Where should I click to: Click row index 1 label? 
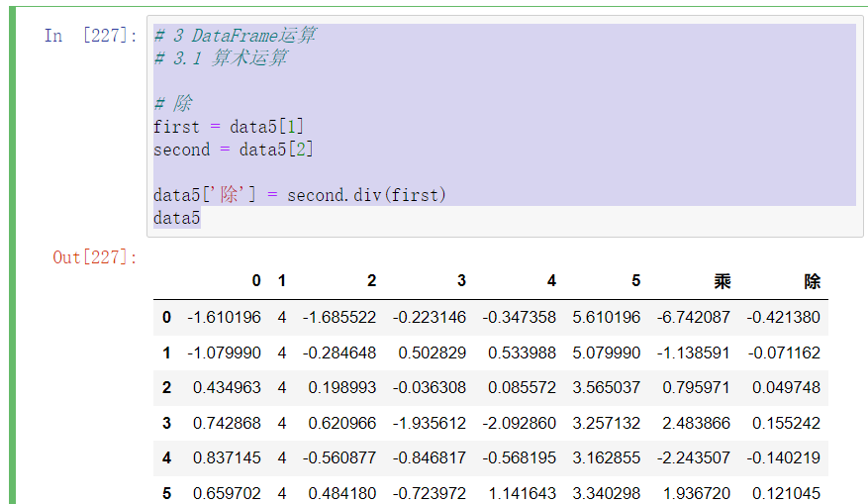(x=166, y=353)
